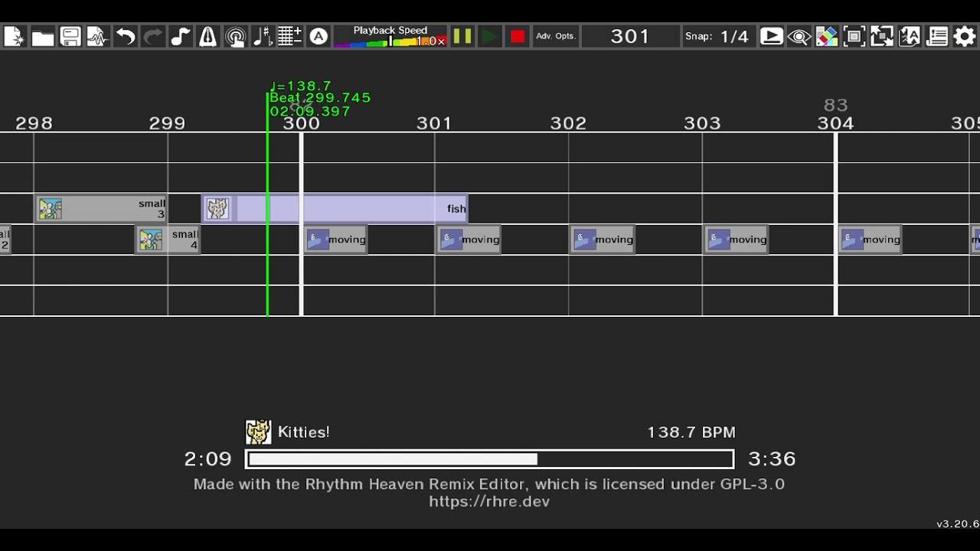Image resolution: width=980 pixels, height=551 pixels.
Task: Change the Snap: 1/4 setting
Action: tap(717, 37)
